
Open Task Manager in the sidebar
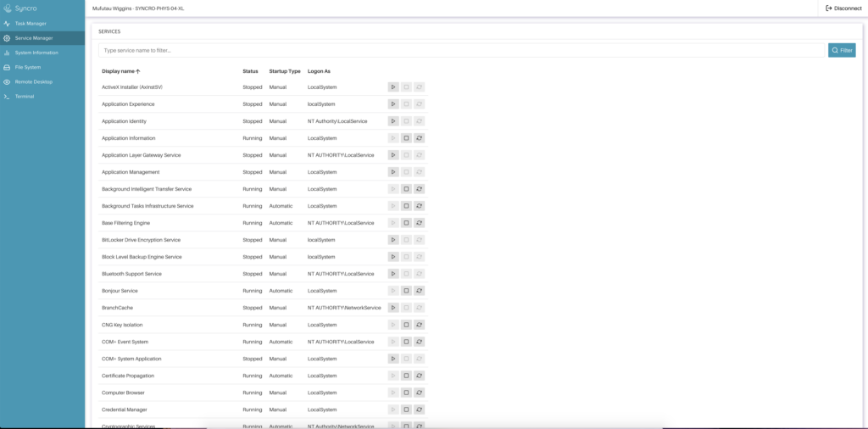pyautogui.click(x=31, y=24)
